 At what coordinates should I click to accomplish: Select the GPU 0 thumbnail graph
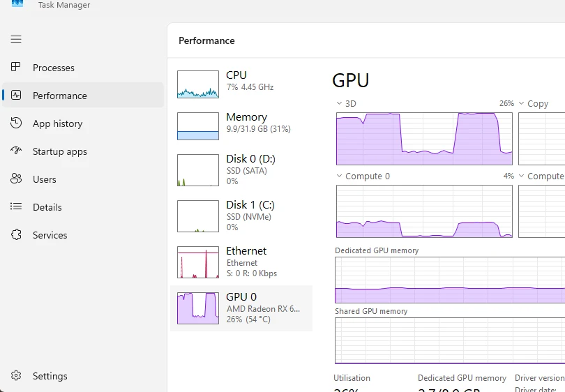pos(198,308)
